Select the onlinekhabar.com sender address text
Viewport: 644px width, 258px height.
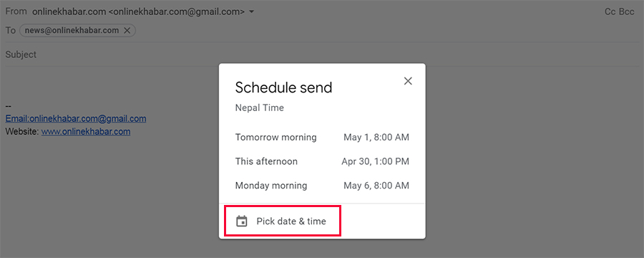pos(138,12)
